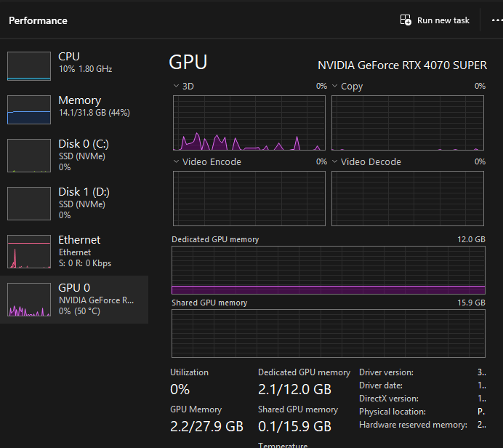
Task: Click the 12.0 GB dedicated graph maximum
Action: (x=471, y=239)
